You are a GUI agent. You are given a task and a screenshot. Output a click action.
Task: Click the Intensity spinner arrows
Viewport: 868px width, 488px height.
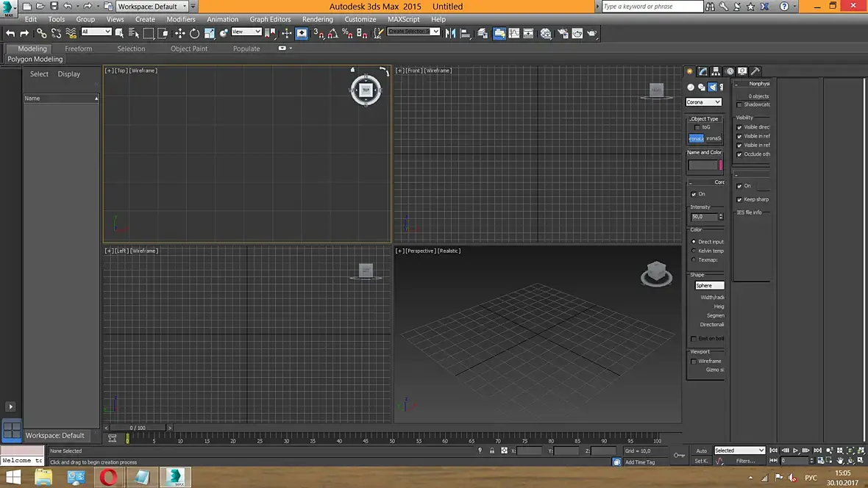click(721, 217)
